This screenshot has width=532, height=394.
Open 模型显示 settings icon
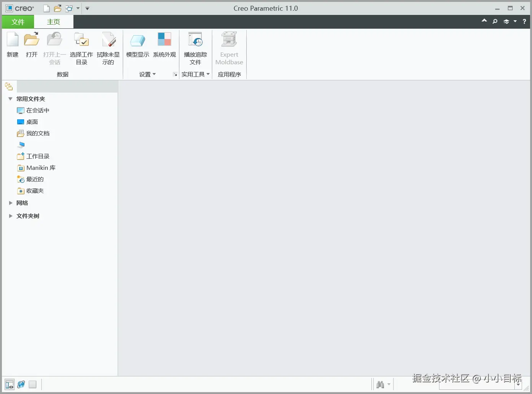click(x=138, y=40)
